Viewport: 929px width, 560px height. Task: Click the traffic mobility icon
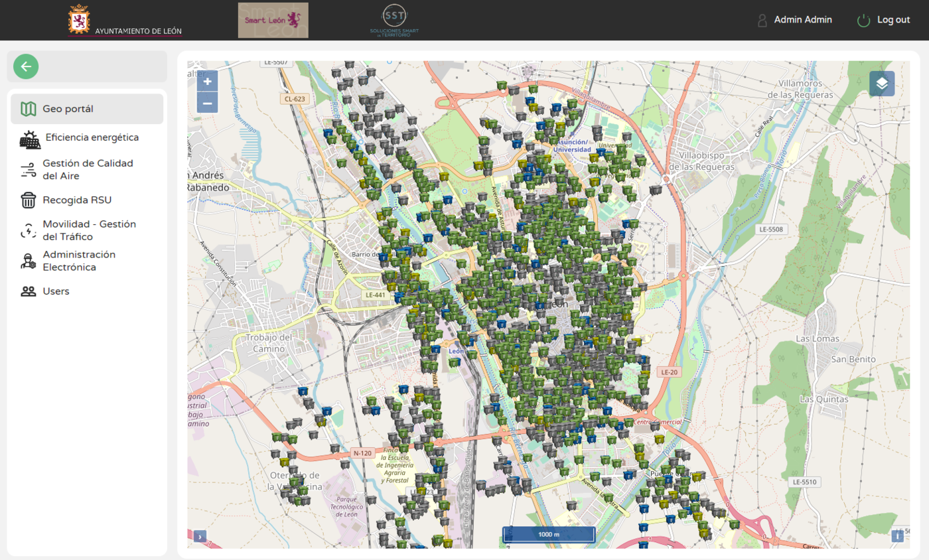coord(28,230)
